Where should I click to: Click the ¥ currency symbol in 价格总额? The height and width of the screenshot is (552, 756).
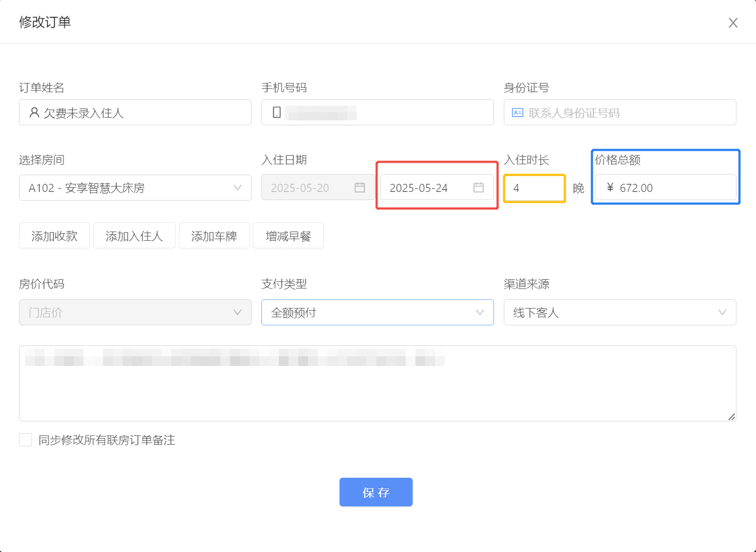[610, 188]
